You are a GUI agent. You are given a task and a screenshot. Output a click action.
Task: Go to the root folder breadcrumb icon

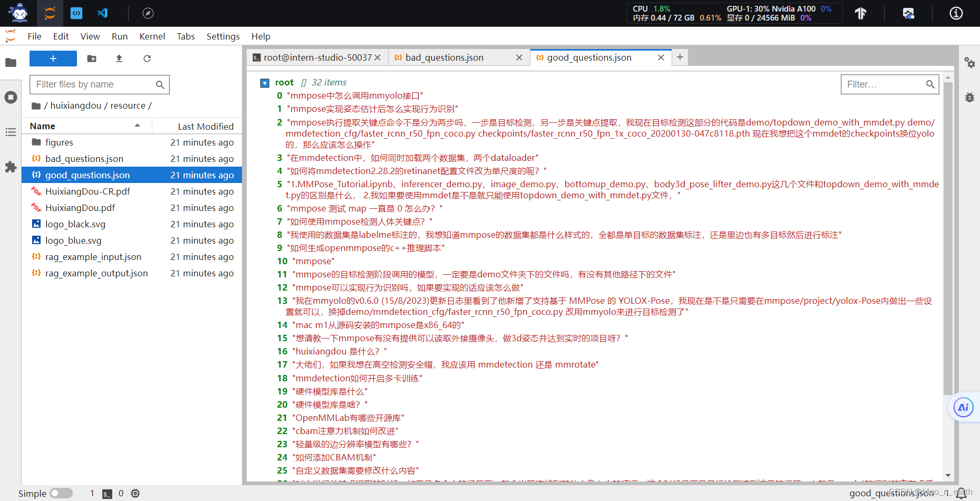[36, 106]
